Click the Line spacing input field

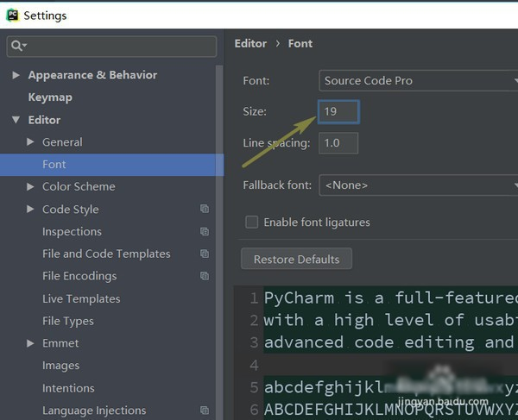point(338,143)
